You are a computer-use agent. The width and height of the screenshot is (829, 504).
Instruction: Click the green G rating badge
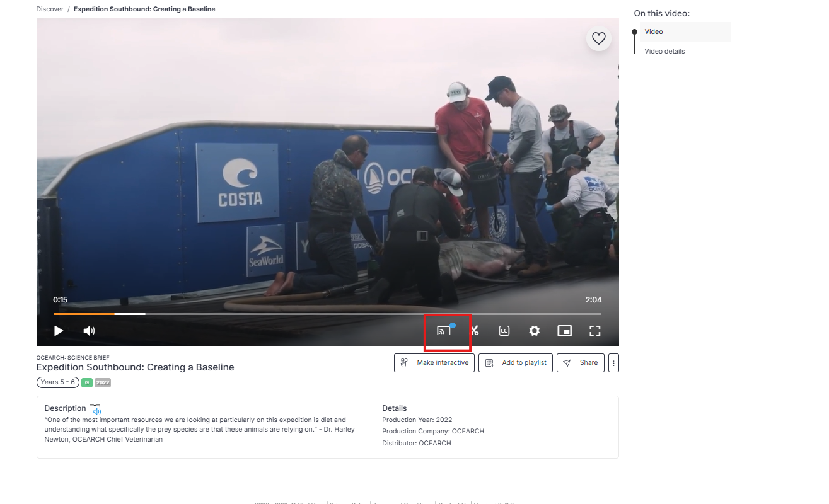click(x=87, y=382)
